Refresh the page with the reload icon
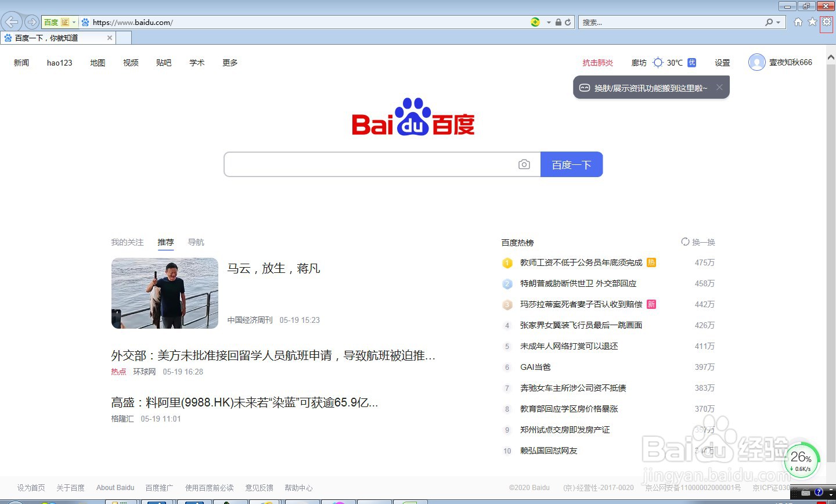Image resolution: width=836 pixels, height=504 pixels. (568, 22)
